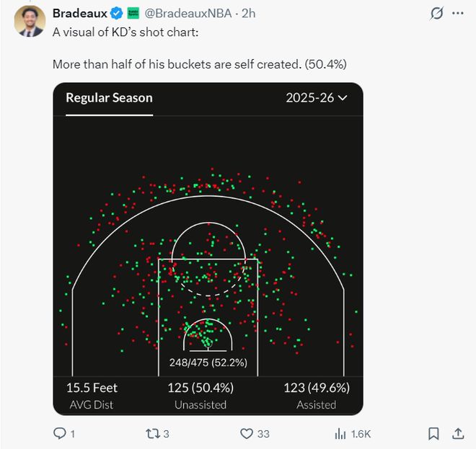476x449 pixels.
Task: Click the share post icon
Action: [457, 433]
